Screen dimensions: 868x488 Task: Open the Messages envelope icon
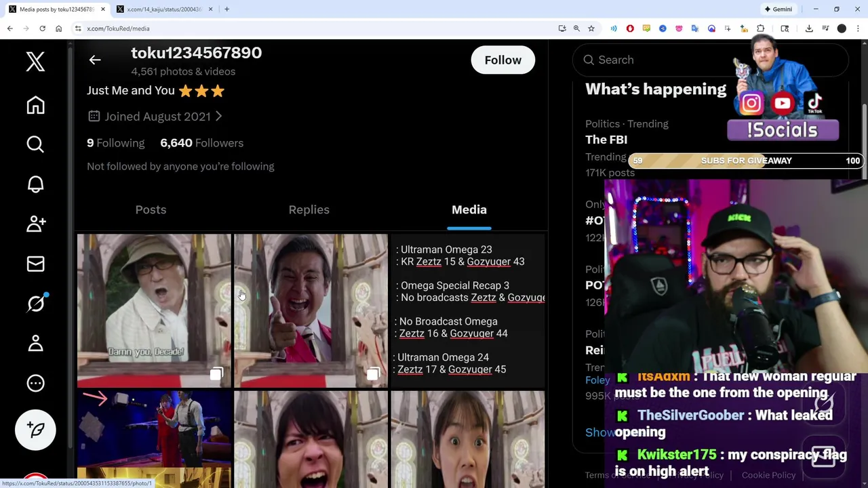click(35, 264)
